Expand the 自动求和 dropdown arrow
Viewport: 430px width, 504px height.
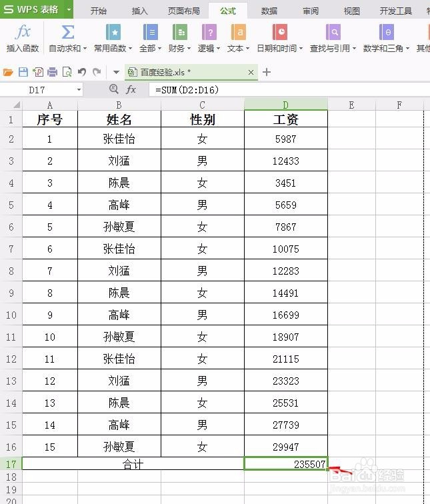[x=85, y=49]
